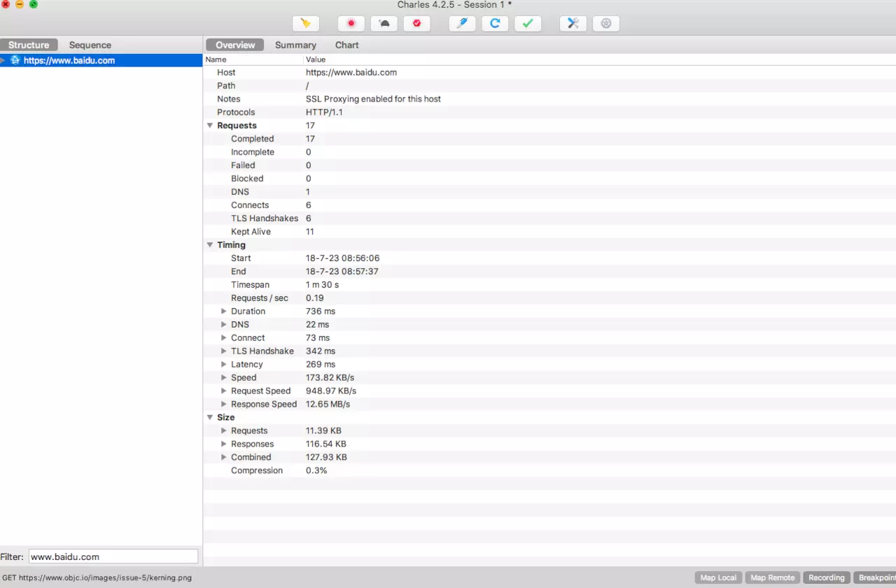Repeat the selected request with refresh icon
Image resolution: width=896 pixels, height=588 pixels.
click(x=495, y=23)
